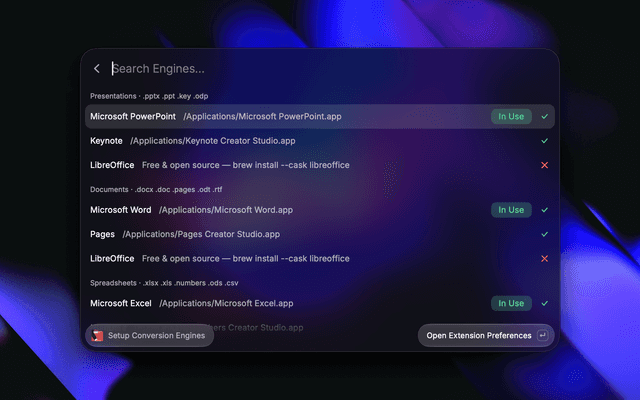Select the Microsoft PowerPoint engine row
Image resolution: width=640 pixels, height=400 pixels.
pos(320,116)
